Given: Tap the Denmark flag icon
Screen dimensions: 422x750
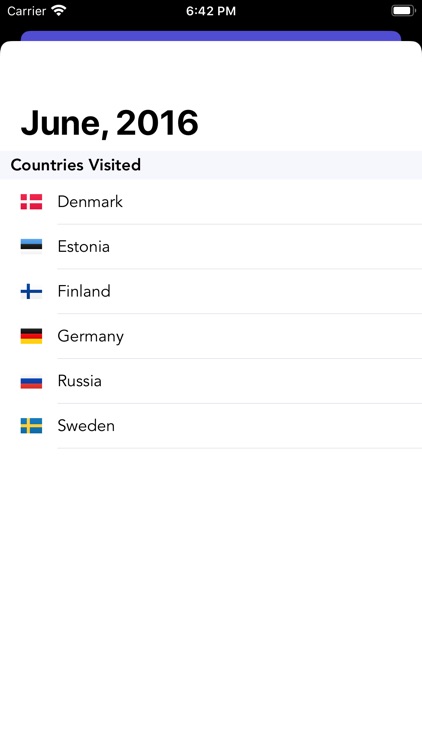Looking at the screenshot, I should click(x=31, y=202).
